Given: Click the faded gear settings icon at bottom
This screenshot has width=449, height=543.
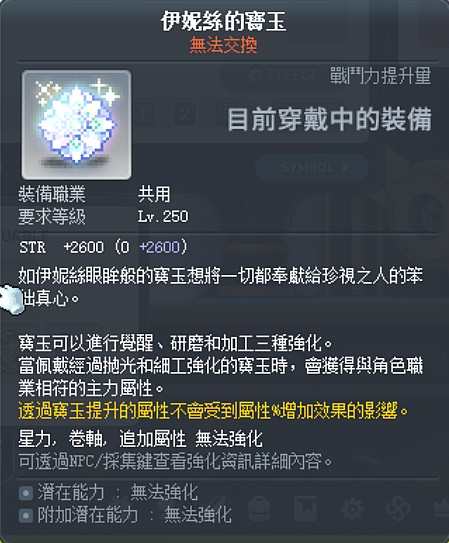Looking at the screenshot, I should click(x=352, y=509).
